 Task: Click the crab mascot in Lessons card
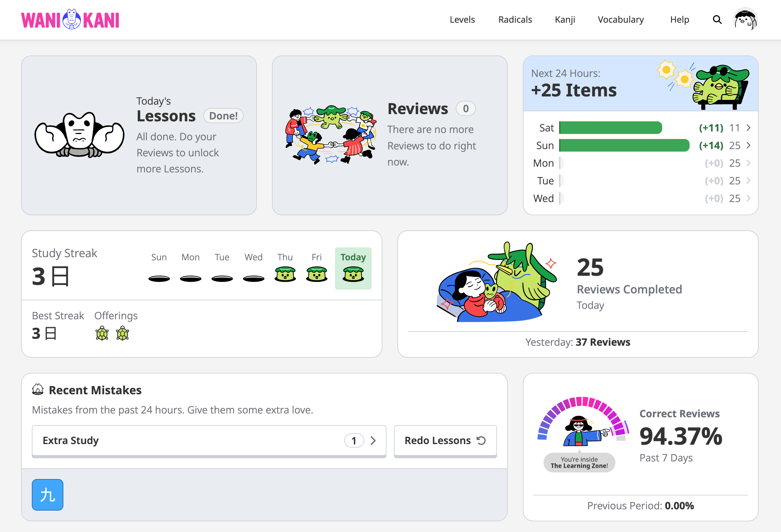click(x=79, y=135)
